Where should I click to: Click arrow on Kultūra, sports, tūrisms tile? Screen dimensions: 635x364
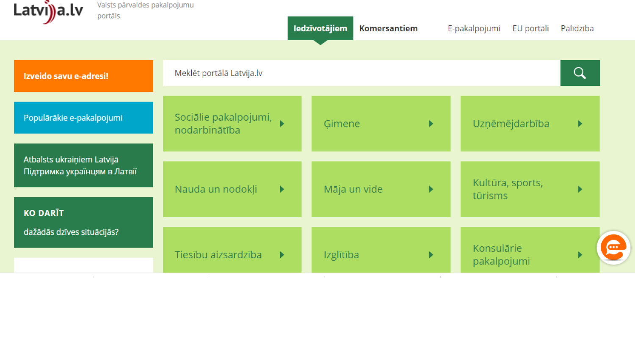click(x=580, y=189)
